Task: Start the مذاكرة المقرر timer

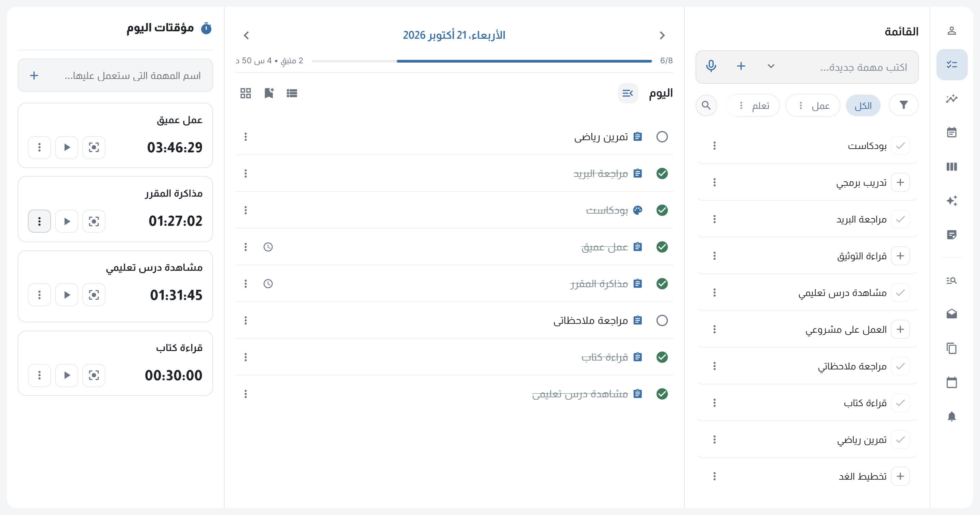Action: pyautogui.click(x=67, y=221)
